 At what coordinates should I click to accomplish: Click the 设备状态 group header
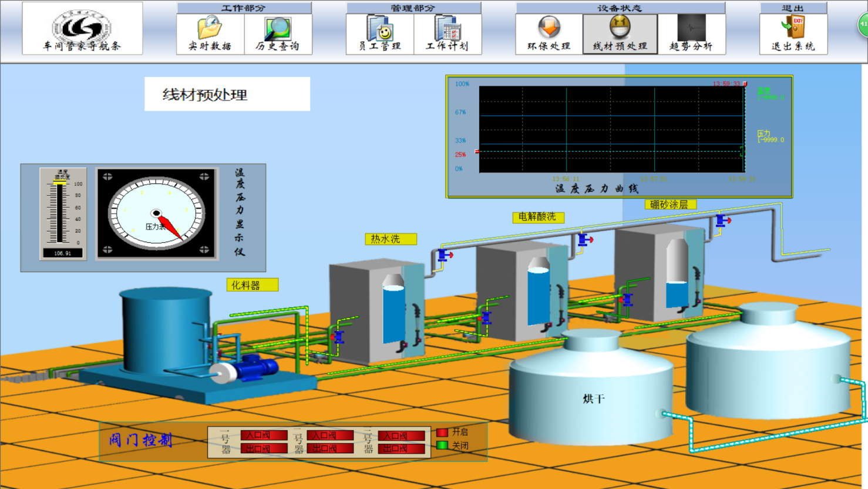[x=620, y=8]
